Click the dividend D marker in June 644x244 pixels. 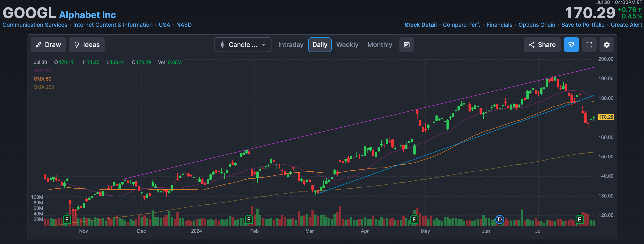pos(499,220)
